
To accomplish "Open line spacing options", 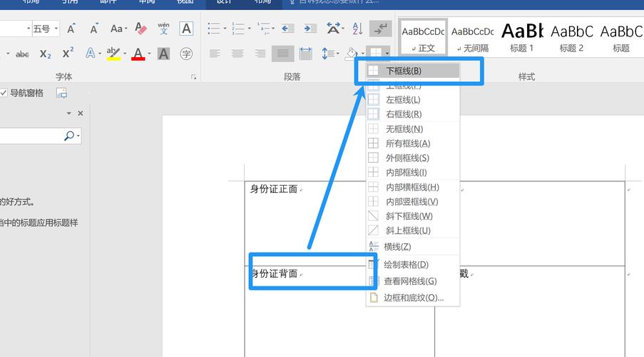I will pos(330,54).
